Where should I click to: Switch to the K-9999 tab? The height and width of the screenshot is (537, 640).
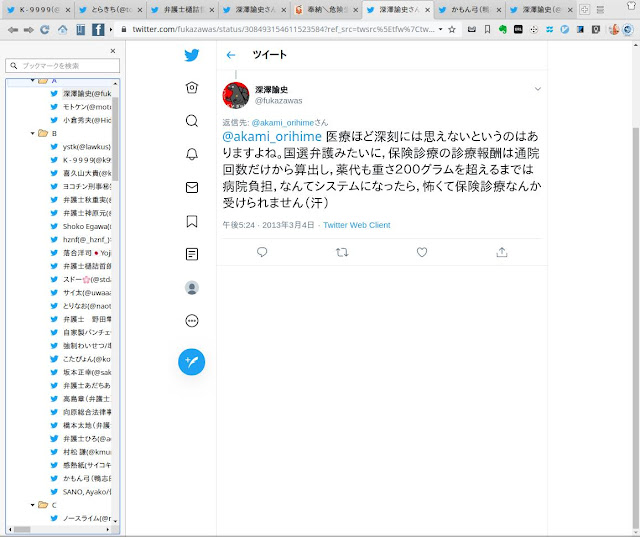pyautogui.click(x=39, y=10)
